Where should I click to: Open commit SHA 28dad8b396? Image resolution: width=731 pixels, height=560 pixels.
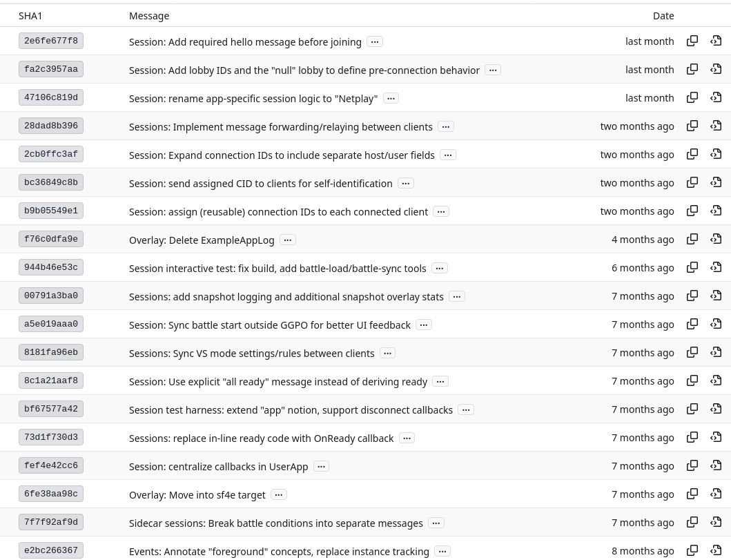[x=51, y=126]
